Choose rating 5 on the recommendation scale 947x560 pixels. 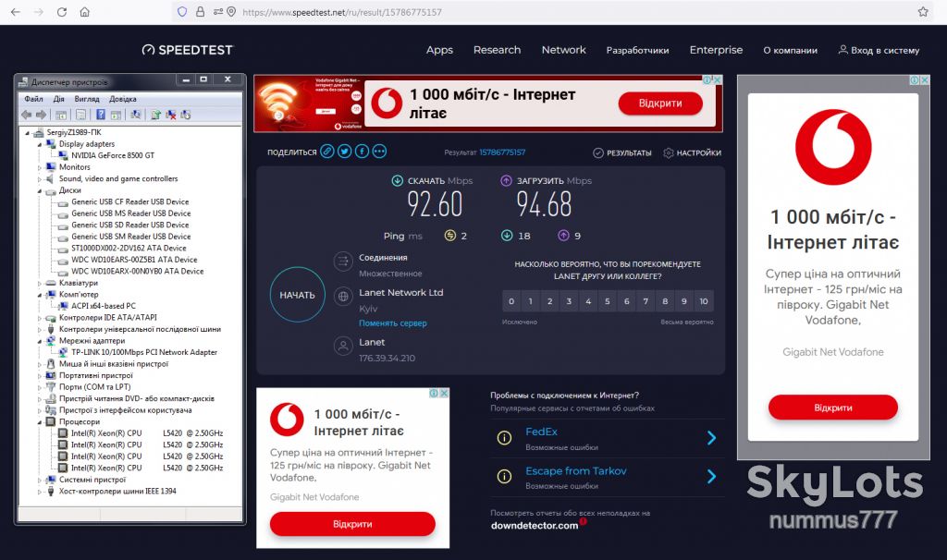(608, 301)
